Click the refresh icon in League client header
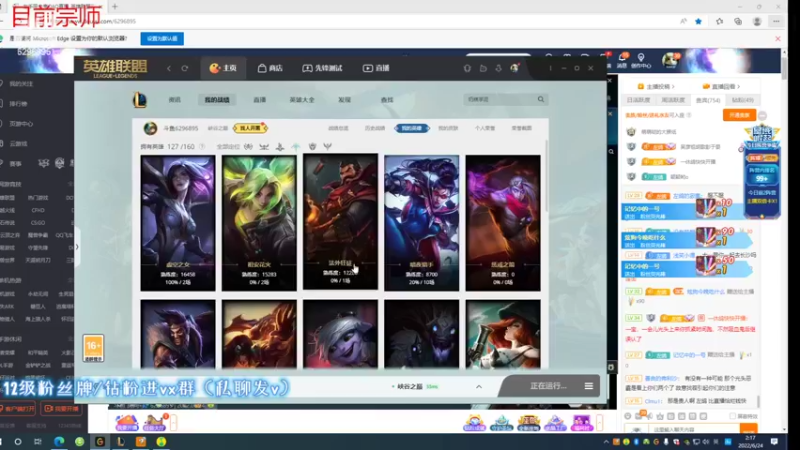Viewport: 800px width, 450px height. 185,68
